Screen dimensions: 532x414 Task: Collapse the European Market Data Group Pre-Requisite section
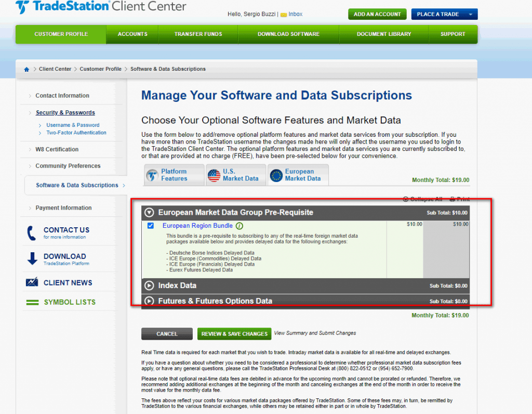pos(149,213)
